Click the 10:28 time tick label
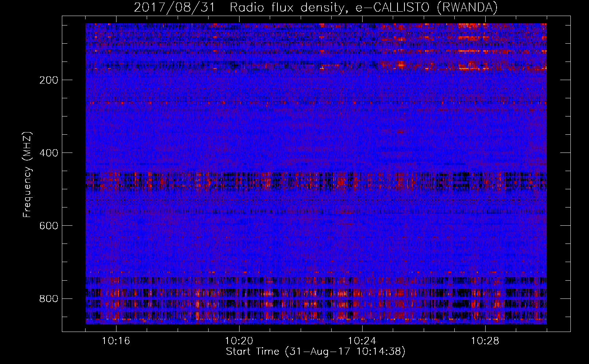The image size is (589, 364). (x=485, y=341)
